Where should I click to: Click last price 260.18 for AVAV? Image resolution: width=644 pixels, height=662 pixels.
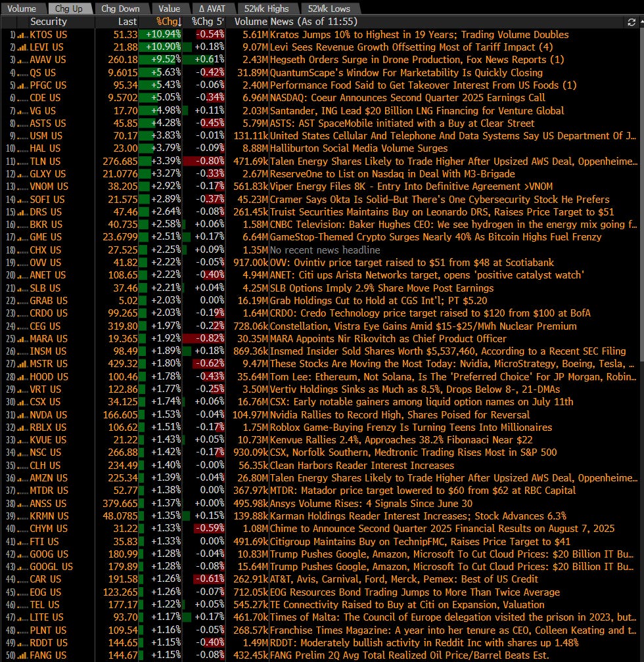122,60
